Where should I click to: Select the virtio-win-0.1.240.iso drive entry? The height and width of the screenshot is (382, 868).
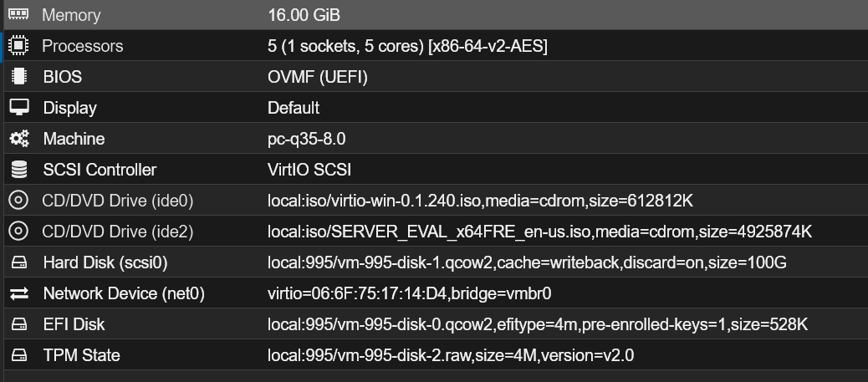[x=480, y=201]
